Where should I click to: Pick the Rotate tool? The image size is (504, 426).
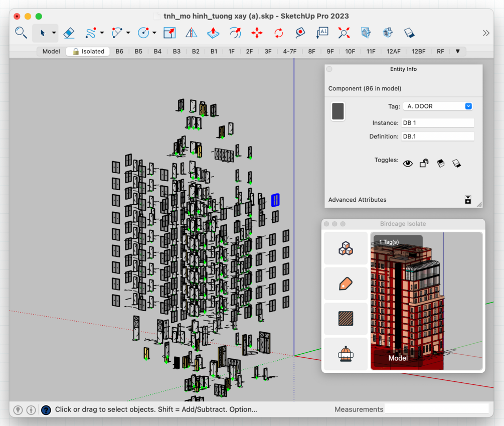click(278, 33)
